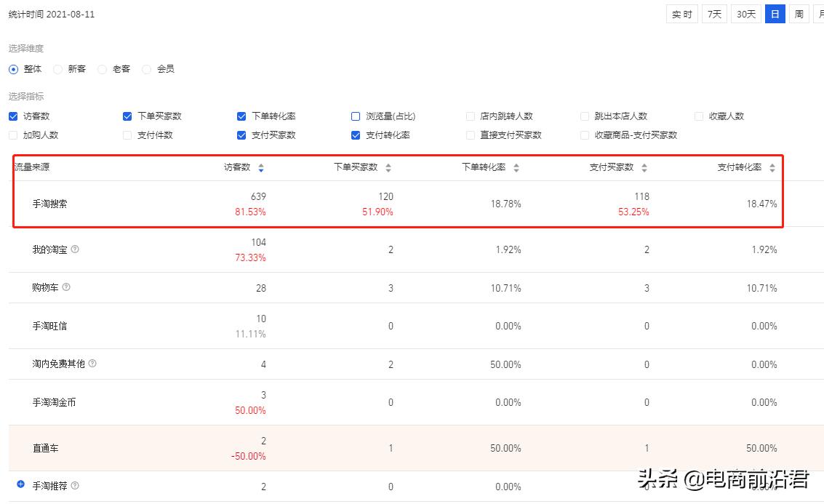Sort the 支付转化率 column with its arrows
Screen dimensions: 824x504
(x=772, y=167)
